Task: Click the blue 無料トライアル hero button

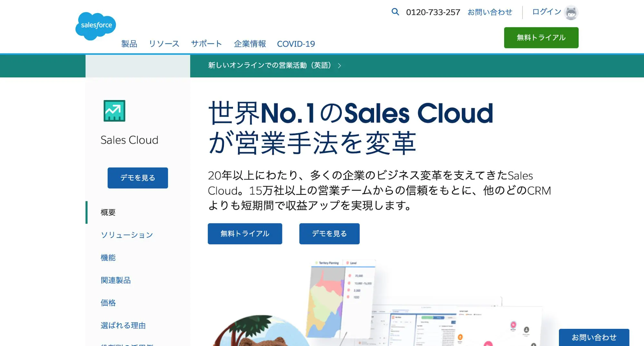Action: click(x=245, y=234)
